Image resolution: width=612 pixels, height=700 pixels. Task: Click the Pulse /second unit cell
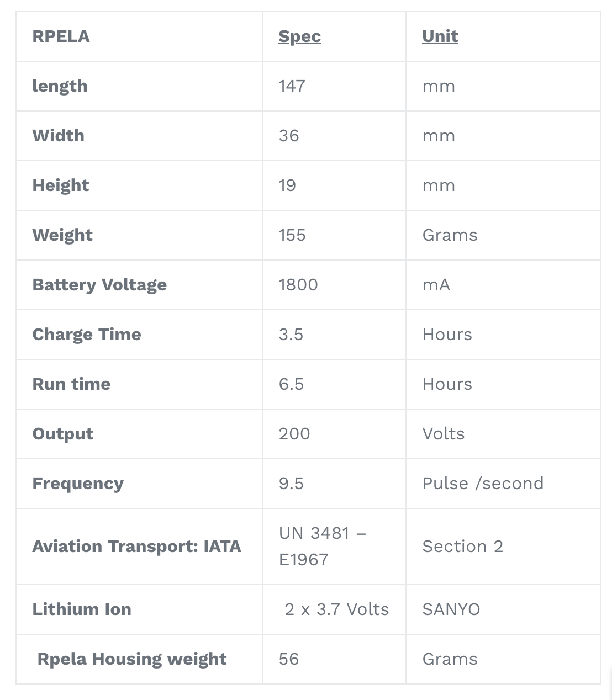[483, 484]
